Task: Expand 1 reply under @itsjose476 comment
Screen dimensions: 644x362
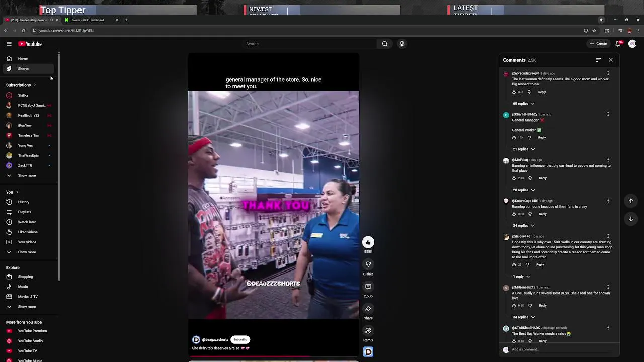Action: coord(521,277)
